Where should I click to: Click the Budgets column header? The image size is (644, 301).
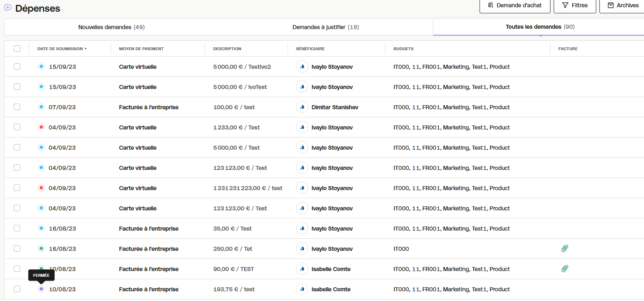coord(403,49)
